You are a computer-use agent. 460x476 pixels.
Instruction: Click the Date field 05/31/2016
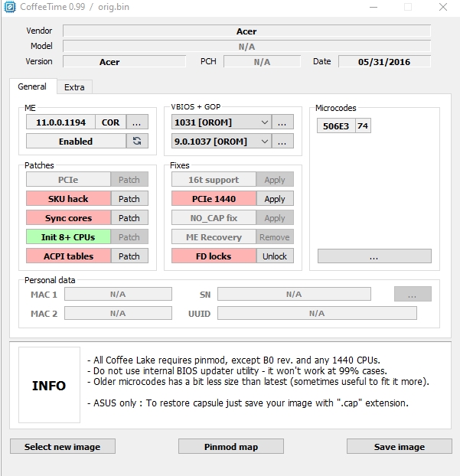click(384, 62)
